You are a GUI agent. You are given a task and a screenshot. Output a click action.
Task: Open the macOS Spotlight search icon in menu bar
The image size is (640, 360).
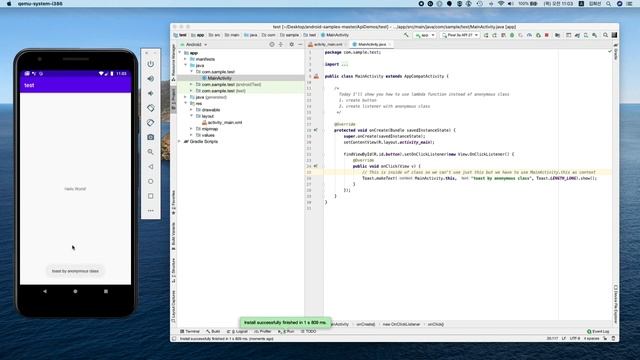[609, 4]
